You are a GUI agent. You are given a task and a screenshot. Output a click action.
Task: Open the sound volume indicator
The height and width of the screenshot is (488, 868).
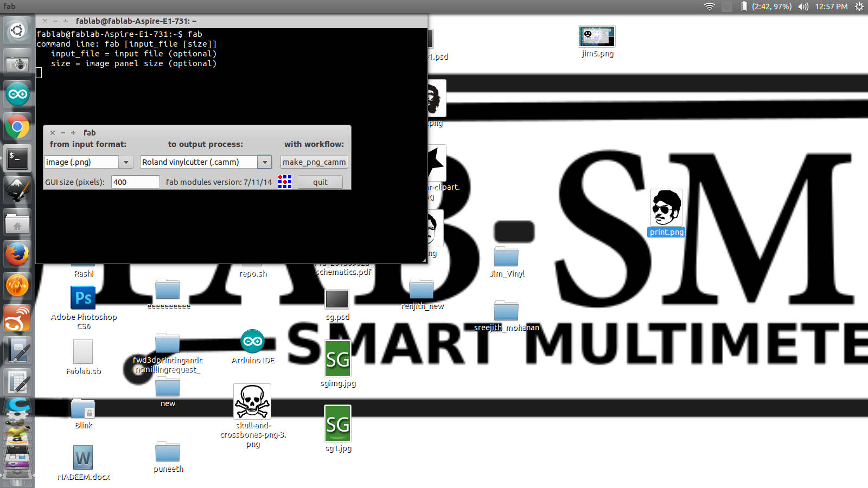[x=803, y=7]
